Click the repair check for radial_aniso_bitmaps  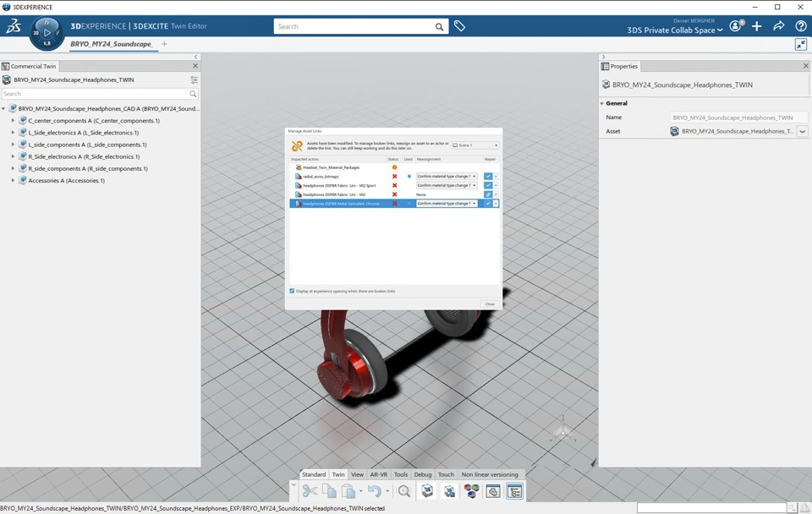coord(488,176)
